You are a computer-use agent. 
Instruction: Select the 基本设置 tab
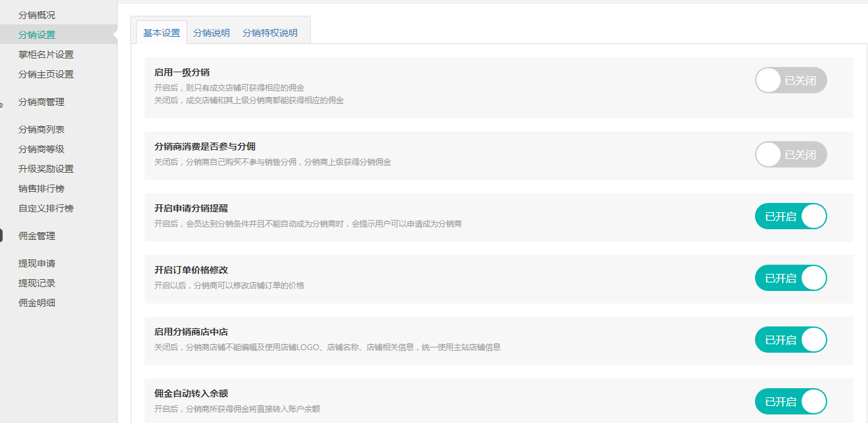click(x=162, y=33)
